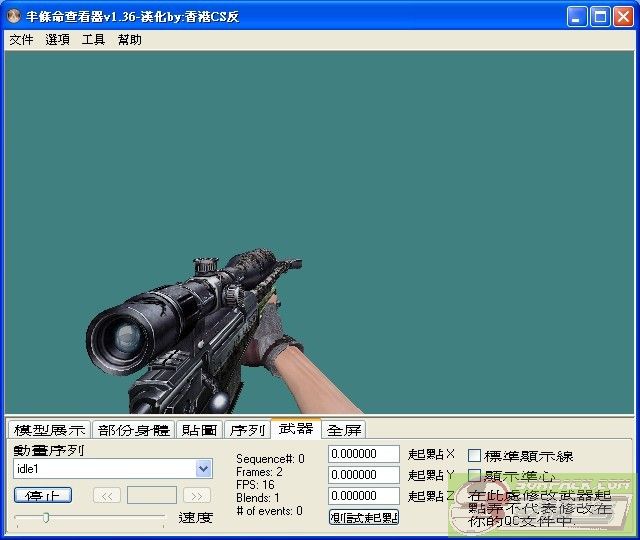Viewport: 640px width, 540px height.
Task: Click the 速度 speed slider
Action: pyautogui.click(x=90, y=517)
